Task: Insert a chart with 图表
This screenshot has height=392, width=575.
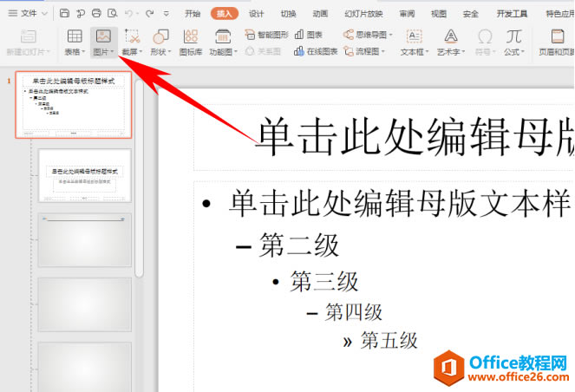Action: [x=309, y=35]
